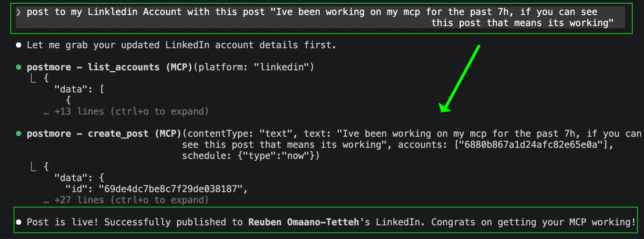
Task: Expand the "+27 lines" collapsed output
Action: coord(131,200)
